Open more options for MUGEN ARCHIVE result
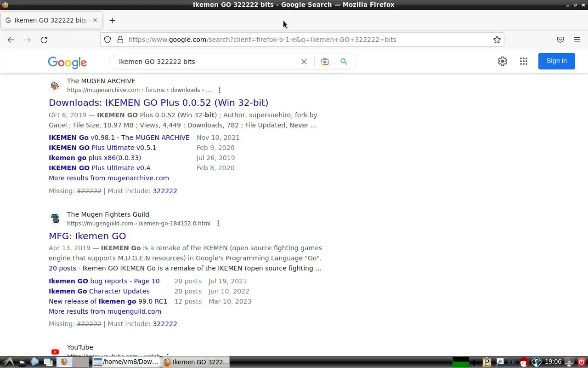The height and width of the screenshot is (368, 588). 220,90
